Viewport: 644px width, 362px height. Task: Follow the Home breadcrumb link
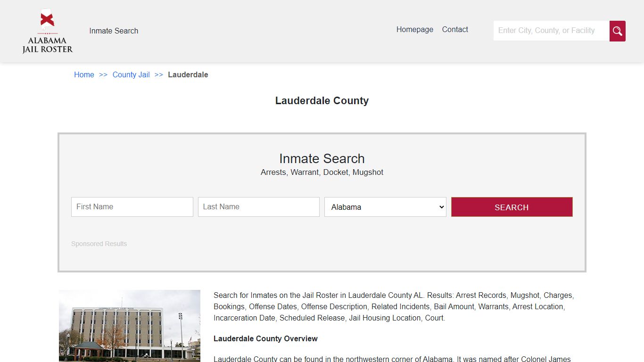[84, 74]
